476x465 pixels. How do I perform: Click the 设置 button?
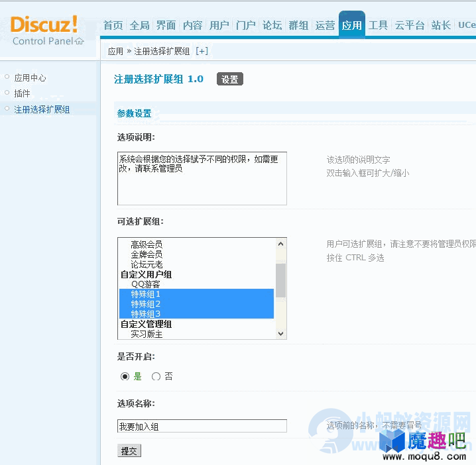(x=230, y=79)
